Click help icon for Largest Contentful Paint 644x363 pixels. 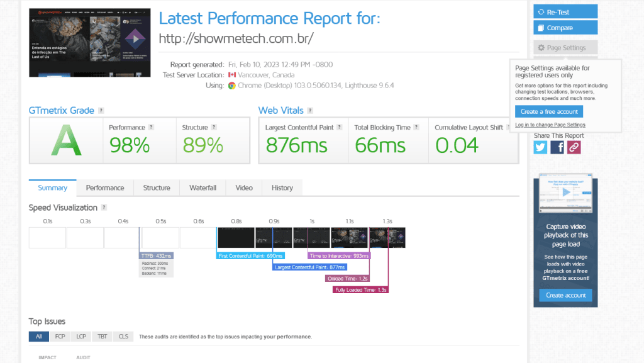tap(340, 127)
